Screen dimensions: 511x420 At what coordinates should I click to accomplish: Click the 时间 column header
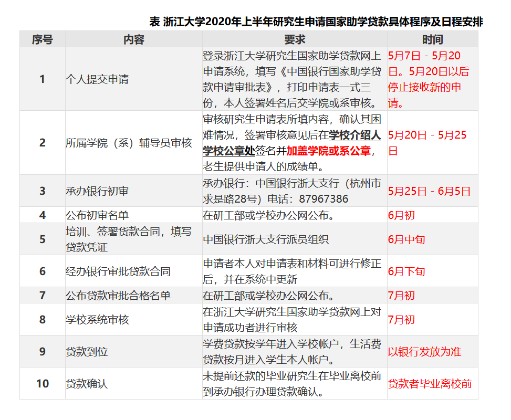pyautogui.click(x=432, y=40)
